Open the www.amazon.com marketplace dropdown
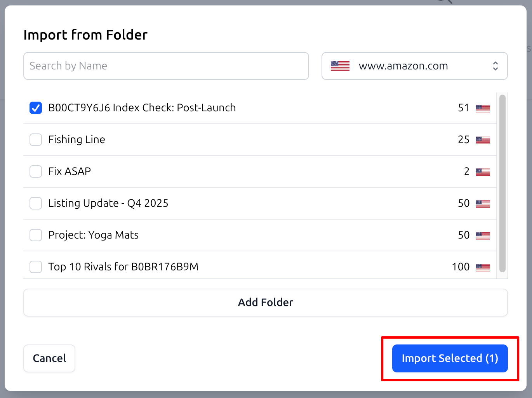Viewport: 532px width, 398px height. point(414,66)
